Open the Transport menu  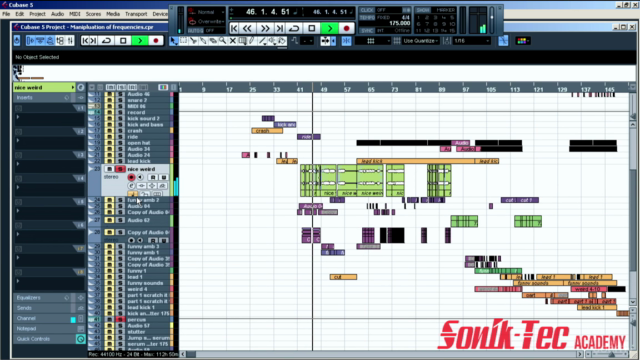tap(136, 14)
